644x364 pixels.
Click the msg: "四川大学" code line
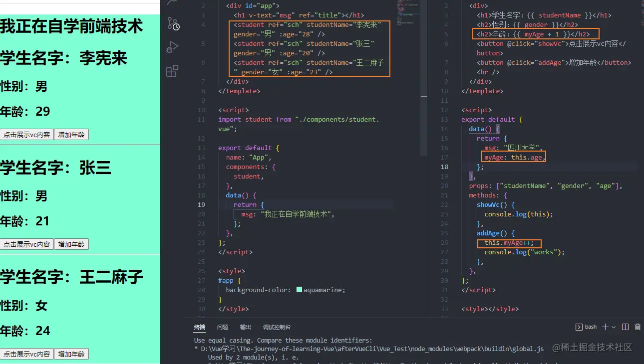click(x=513, y=148)
